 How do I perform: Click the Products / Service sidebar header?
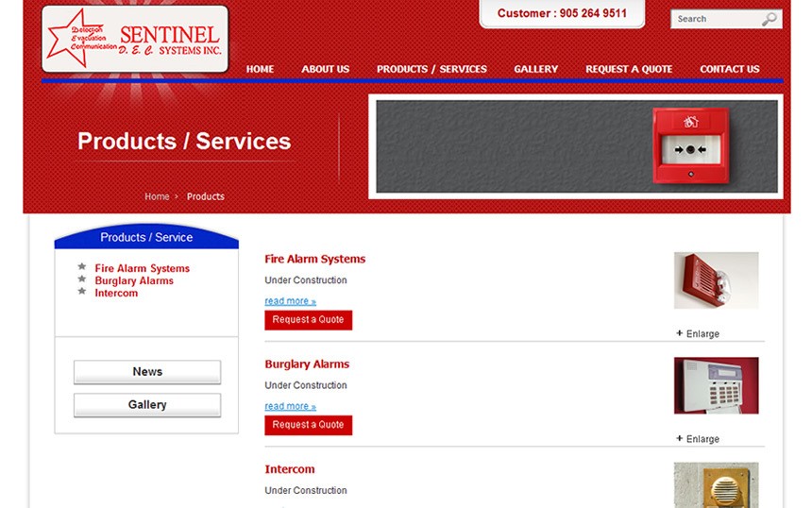146,237
